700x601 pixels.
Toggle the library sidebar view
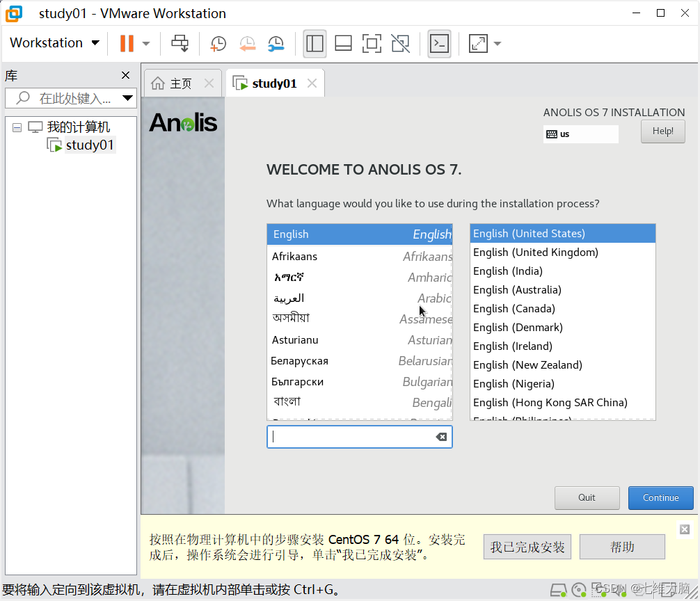click(315, 44)
